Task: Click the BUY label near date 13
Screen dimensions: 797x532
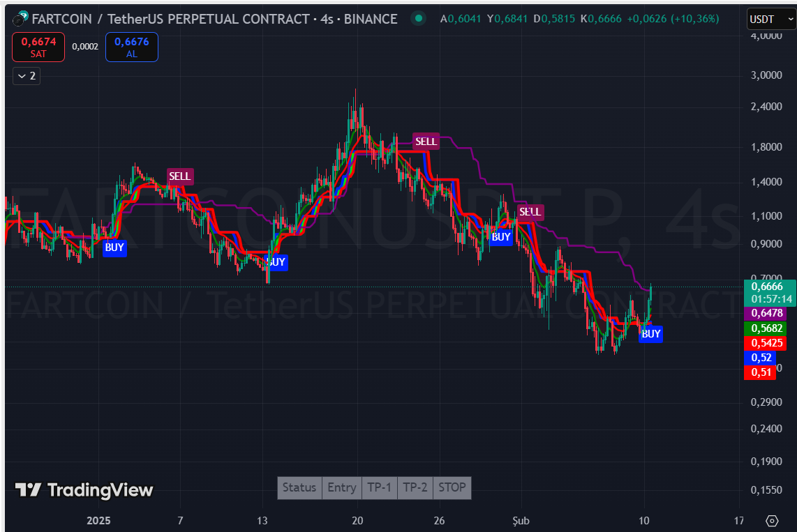Action: click(x=277, y=262)
